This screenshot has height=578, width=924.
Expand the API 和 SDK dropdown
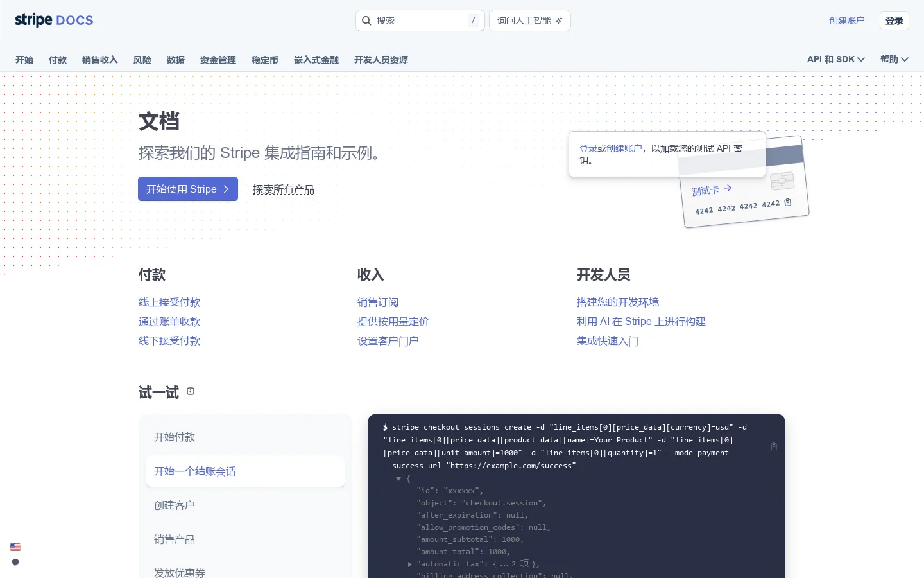836,59
